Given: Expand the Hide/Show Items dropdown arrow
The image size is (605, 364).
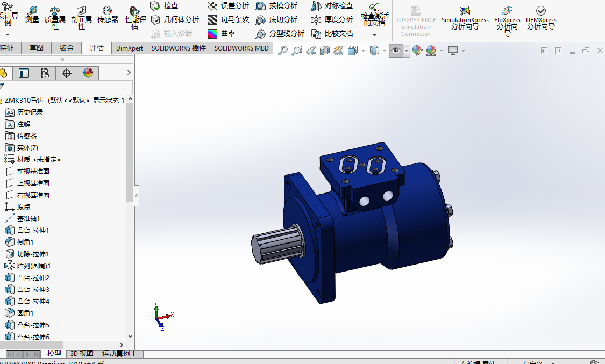Looking at the screenshot, I should 406,51.
